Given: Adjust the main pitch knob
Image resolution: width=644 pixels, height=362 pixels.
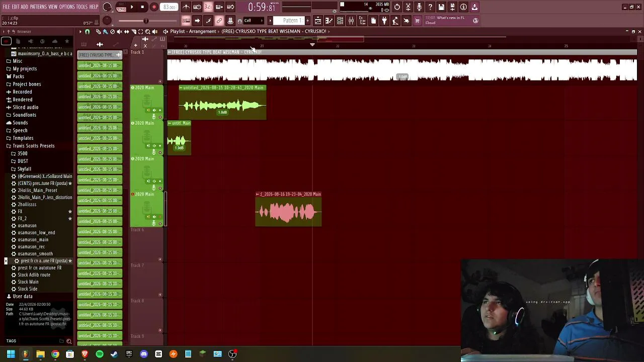Looking at the screenshot, I should pyautogui.click(x=107, y=21).
